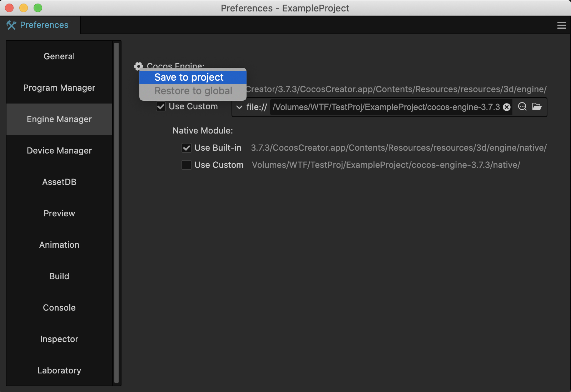Viewport: 571px width, 392px height.
Task: Open the AssetDB section
Action: 59,182
